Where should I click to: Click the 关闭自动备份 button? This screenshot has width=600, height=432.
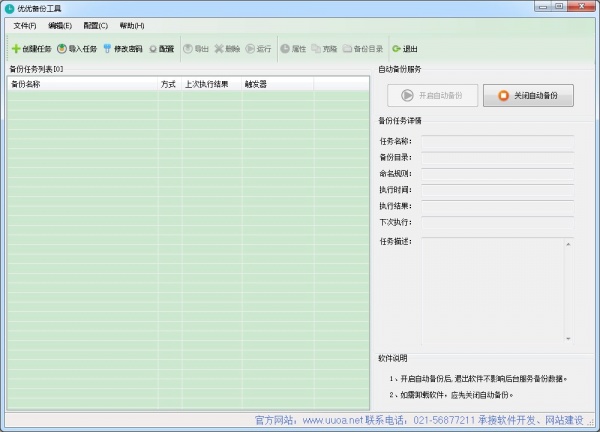[528, 95]
